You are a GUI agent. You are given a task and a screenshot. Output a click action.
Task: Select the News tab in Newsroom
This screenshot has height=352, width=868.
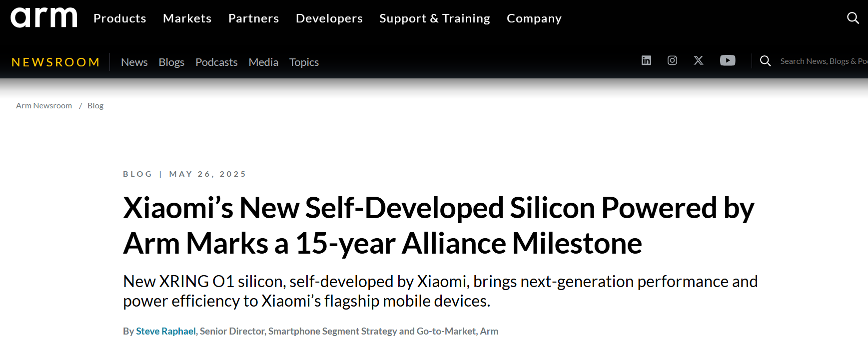[x=134, y=62]
